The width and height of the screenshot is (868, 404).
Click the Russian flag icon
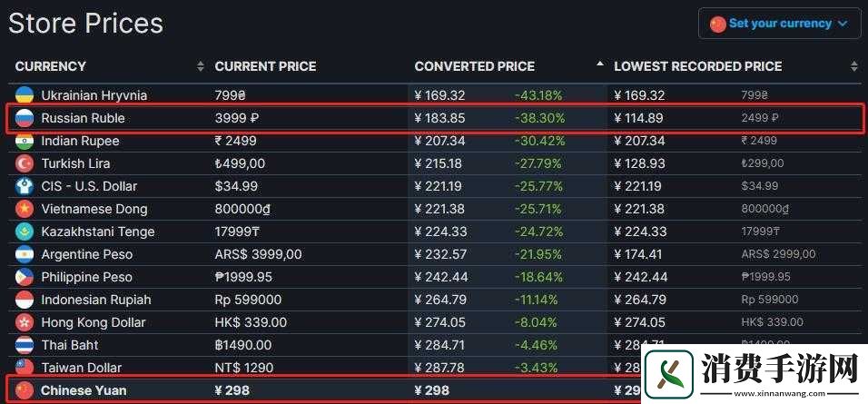(25, 118)
